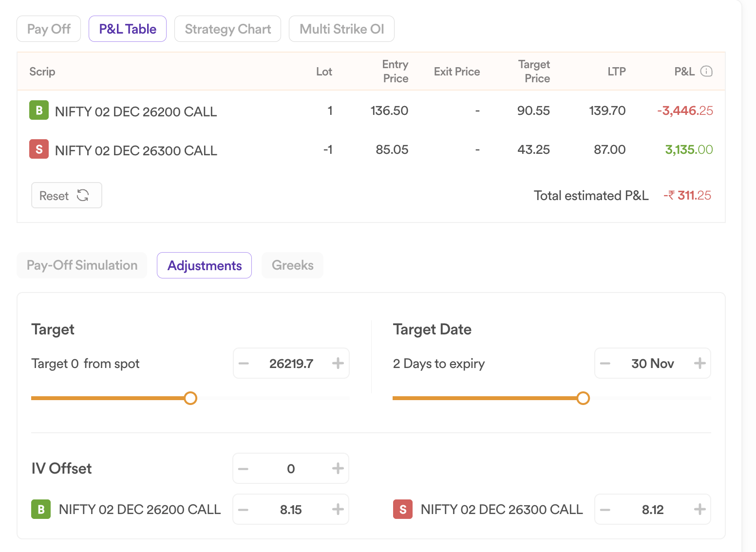Click the Reset button
The width and height of the screenshot is (756, 552).
point(66,196)
